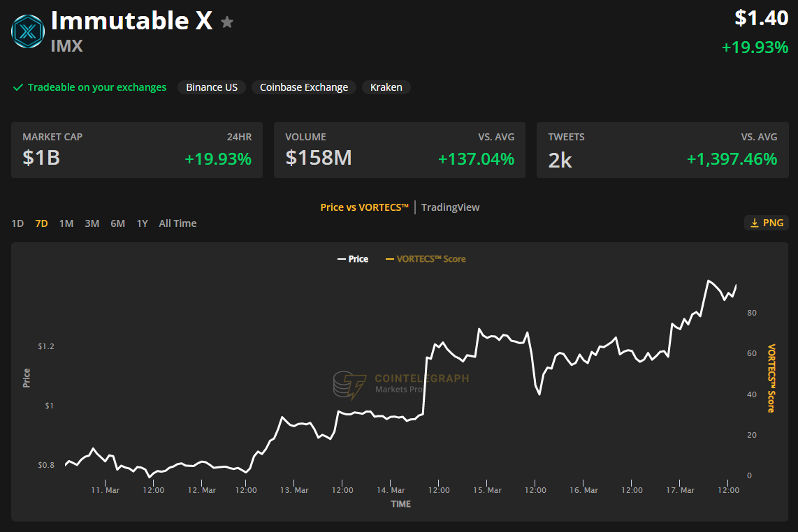Switch chart range to 3M
The width and height of the screenshot is (798, 532).
(92, 223)
